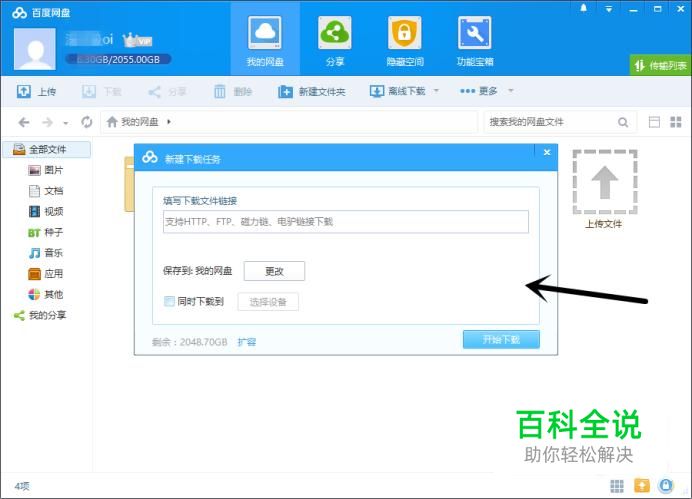Screen dimensions: 692x499
Task: Click the home icon in path bar
Action: pyautogui.click(x=112, y=121)
